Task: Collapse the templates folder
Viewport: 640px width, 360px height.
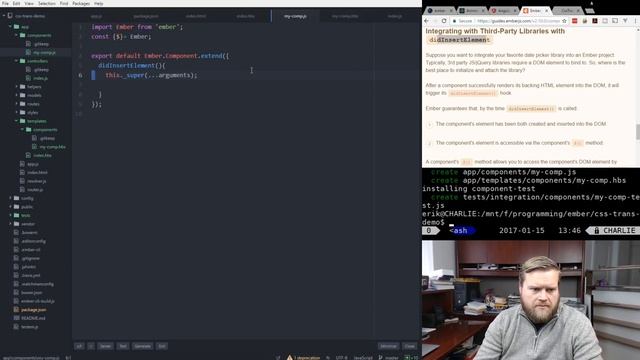Action: [16, 121]
